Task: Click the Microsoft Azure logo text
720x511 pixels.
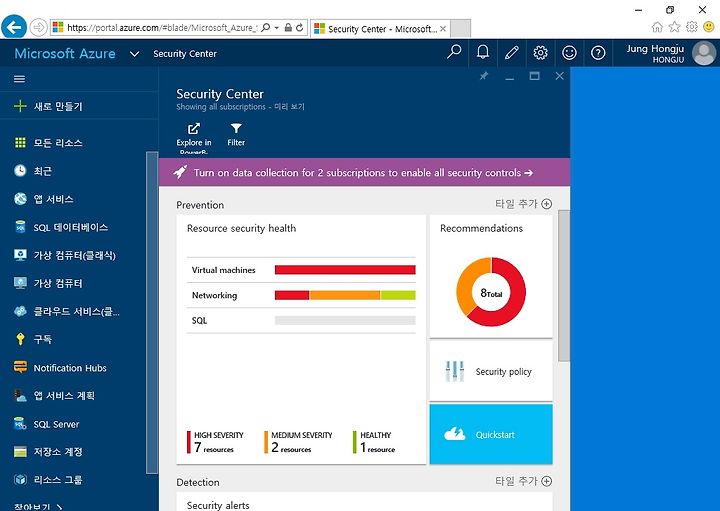Action: (x=65, y=54)
